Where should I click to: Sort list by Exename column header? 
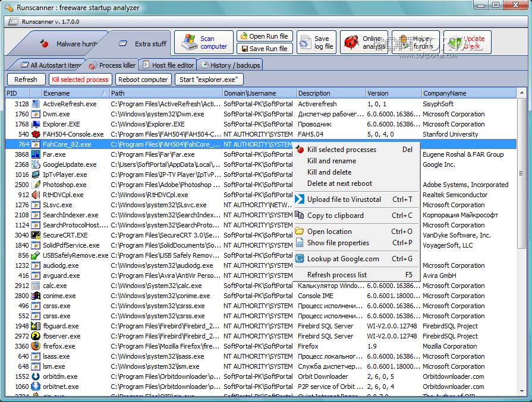click(x=56, y=93)
